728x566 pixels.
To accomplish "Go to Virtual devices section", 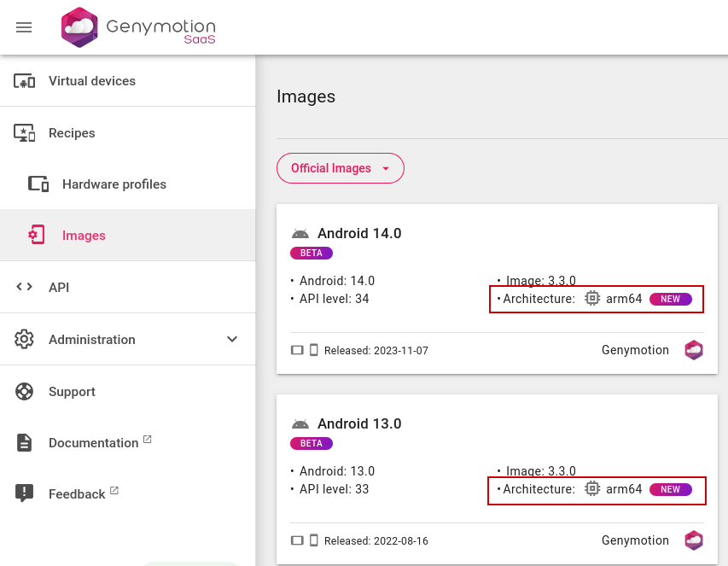I will click(92, 81).
